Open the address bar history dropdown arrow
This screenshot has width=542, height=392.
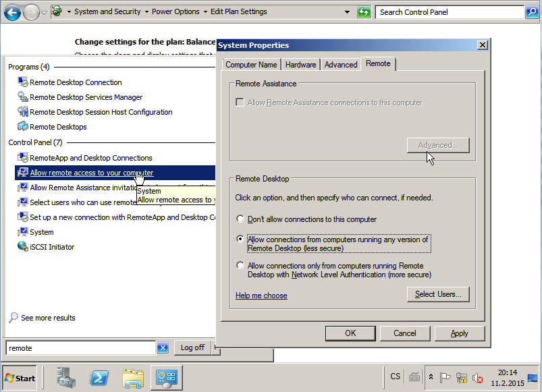347,11
